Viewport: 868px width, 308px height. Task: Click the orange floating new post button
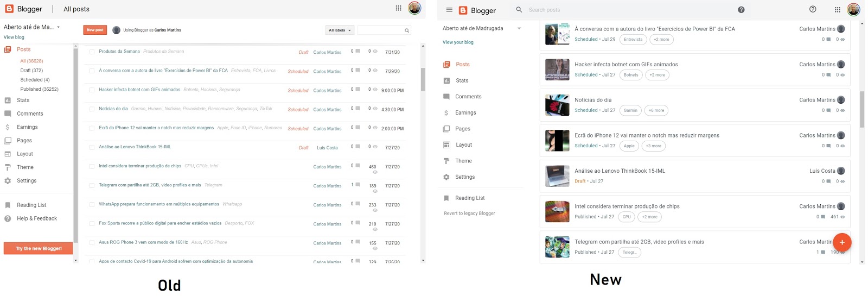[842, 242]
